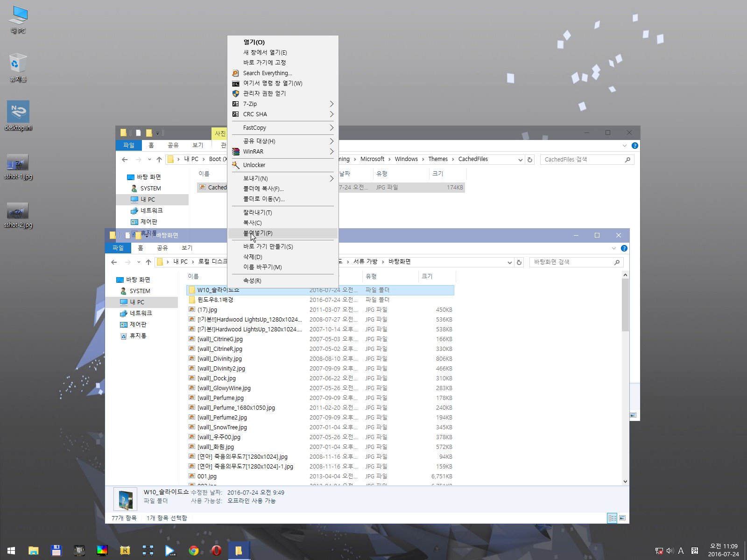The height and width of the screenshot is (560, 747).
Task: Click the 바탕화면 검색 search field
Action: (576, 262)
